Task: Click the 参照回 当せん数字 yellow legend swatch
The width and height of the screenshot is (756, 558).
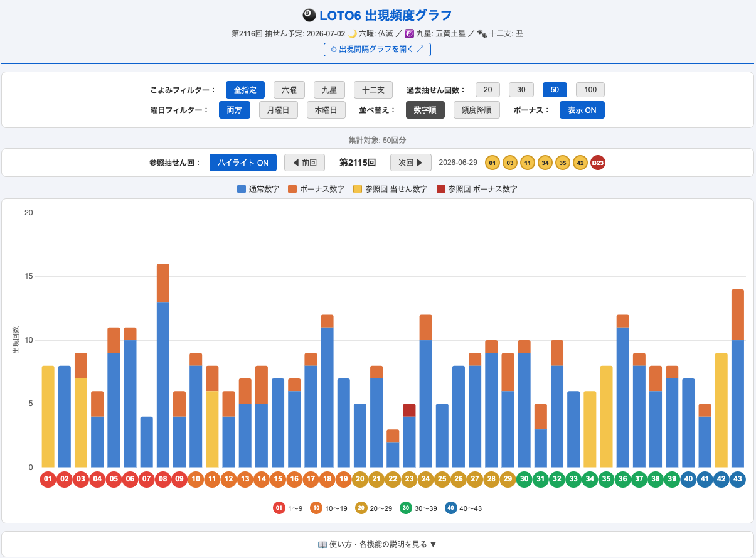Action: (x=358, y=189)
